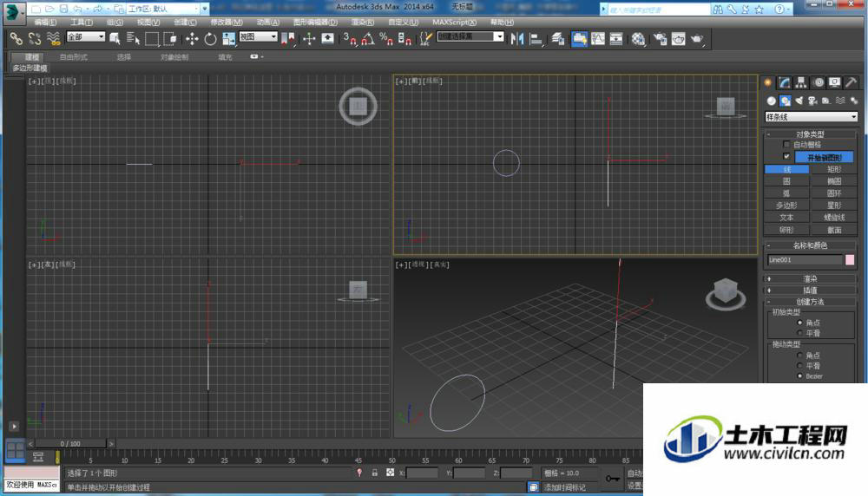Toggle Window/Crossing selection icon

(x=170, y=38)
